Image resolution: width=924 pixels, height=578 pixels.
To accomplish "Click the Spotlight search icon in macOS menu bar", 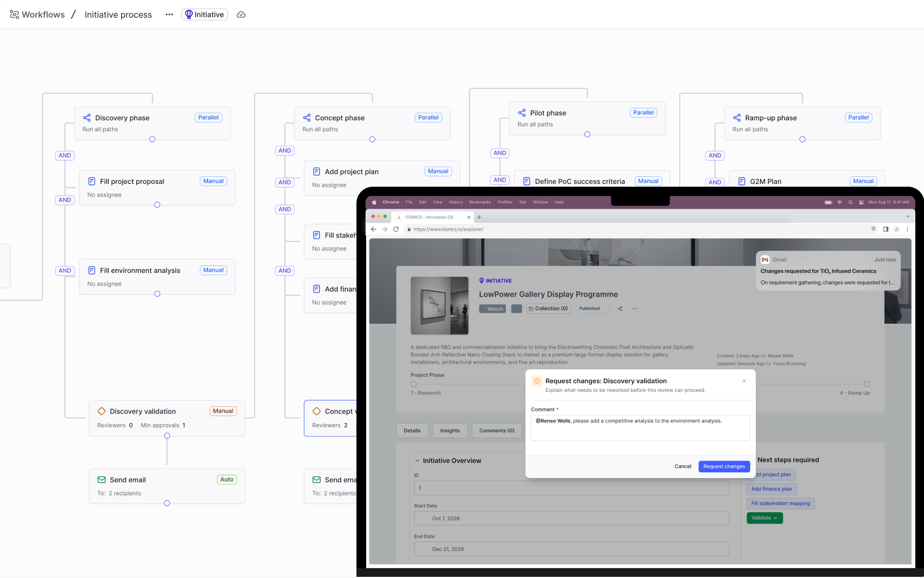I will pos(850,202).
